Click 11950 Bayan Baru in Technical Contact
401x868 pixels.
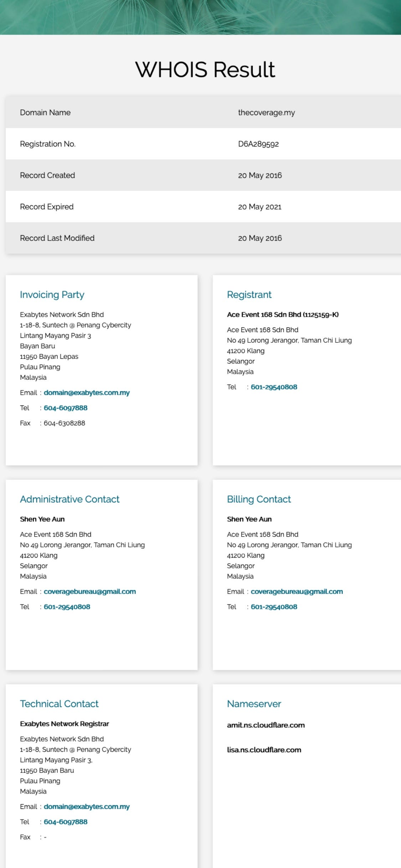click(47, 770)
